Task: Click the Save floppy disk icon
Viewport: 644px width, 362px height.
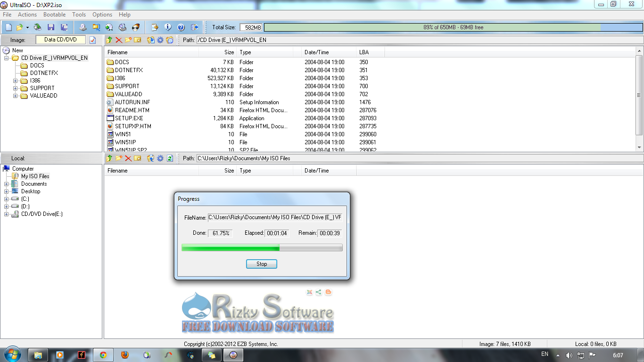Action: (51, 27)
